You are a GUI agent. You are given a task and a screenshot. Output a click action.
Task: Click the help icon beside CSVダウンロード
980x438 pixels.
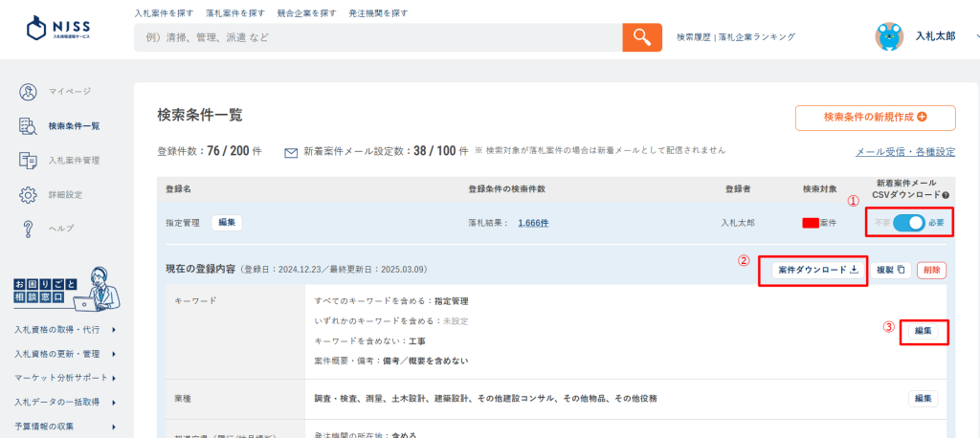(945, 195)
